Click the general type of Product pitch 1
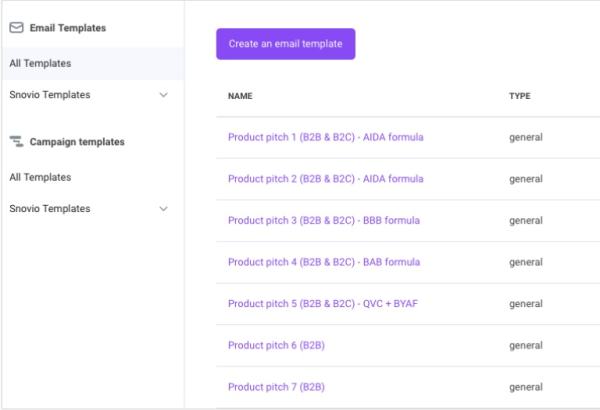The width and height of the screenshot is (600, 410). [525, 137]
